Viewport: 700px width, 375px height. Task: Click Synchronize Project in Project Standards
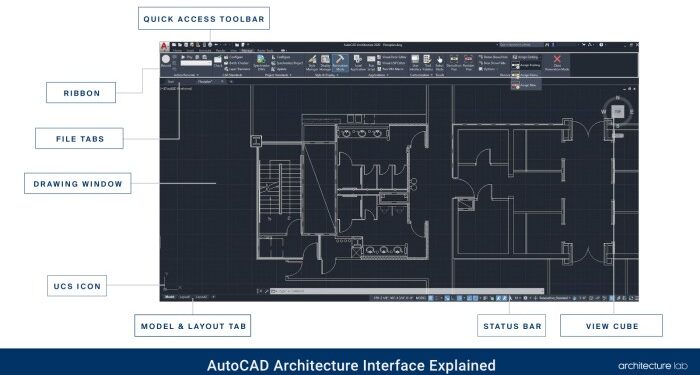(286, 63)
